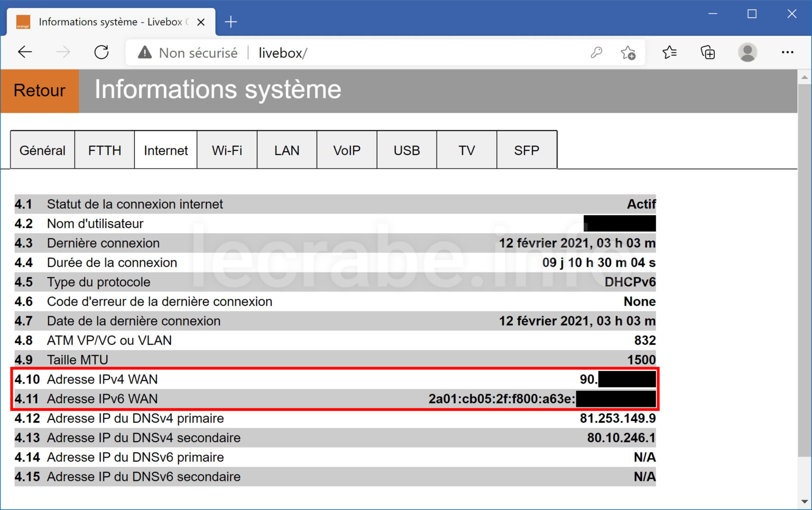Open the TV information tab
This screenshot has height=510, width=812.
tap(467, 150)
